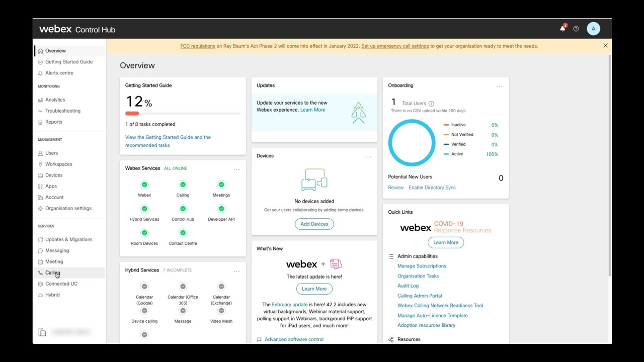Viewport: 644px width, 362px height.
Task: Click the Total Users info icon
Action: click(431, 104)
